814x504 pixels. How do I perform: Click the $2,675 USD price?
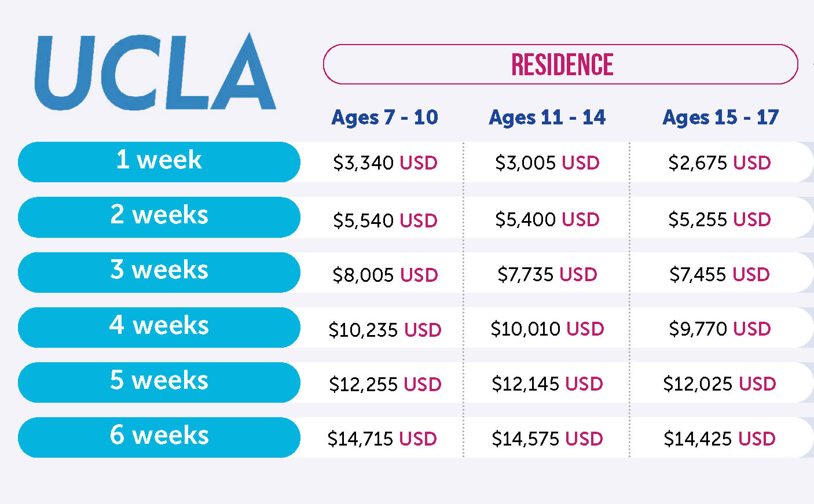[720, 163]
